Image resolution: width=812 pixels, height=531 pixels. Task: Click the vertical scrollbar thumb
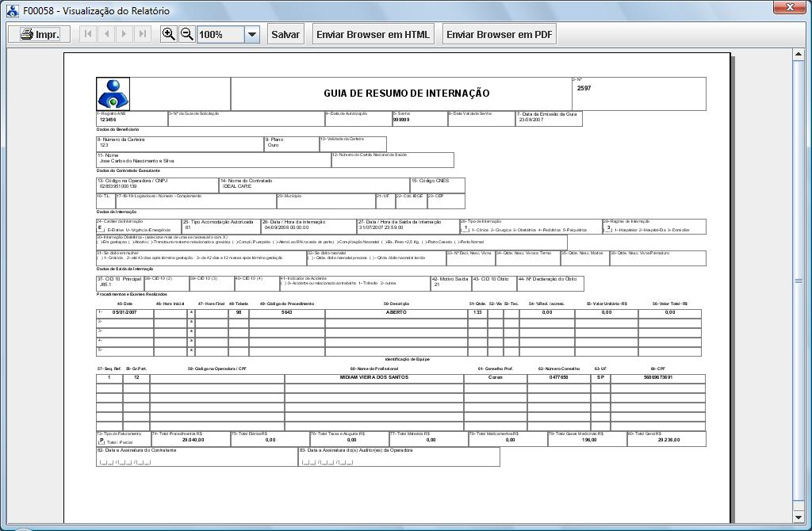coord(798,281)
